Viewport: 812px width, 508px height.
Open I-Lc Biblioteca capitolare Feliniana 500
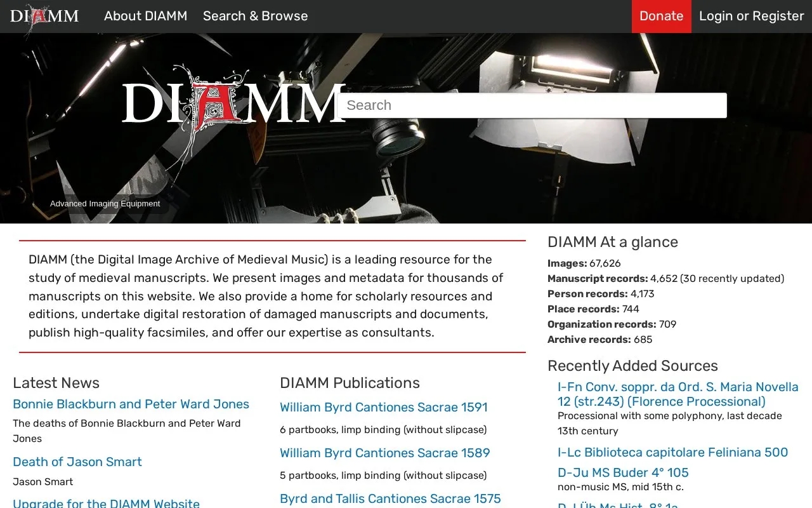672,452
